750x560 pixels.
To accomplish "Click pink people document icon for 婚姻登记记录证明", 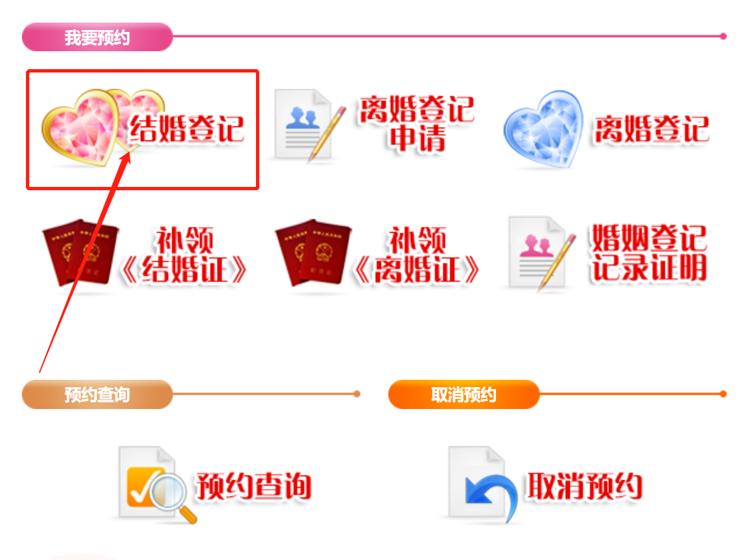I will tap(542, 253).
